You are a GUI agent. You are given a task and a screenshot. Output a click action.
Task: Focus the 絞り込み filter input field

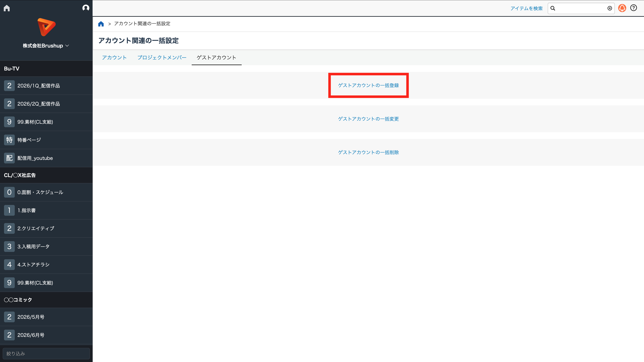(46, 353)
